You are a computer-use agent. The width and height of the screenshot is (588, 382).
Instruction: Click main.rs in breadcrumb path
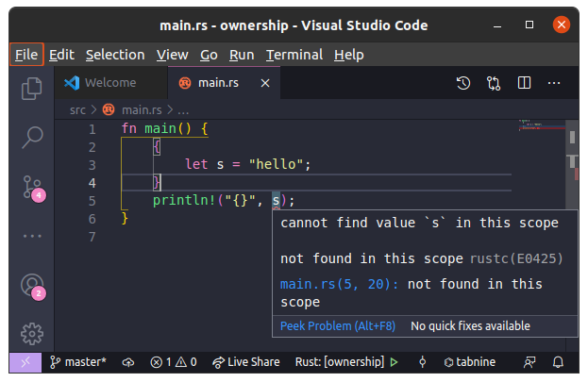(x=142, y=110)
